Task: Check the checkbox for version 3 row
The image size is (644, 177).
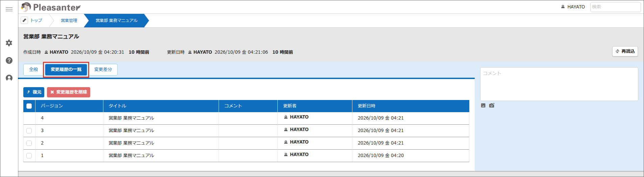Action: [x=29, y=131]
